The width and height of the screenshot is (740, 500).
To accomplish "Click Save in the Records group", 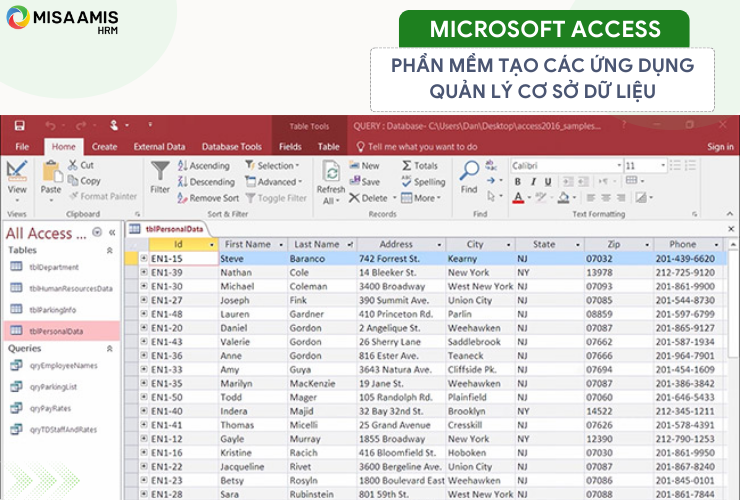I will 364,182.
